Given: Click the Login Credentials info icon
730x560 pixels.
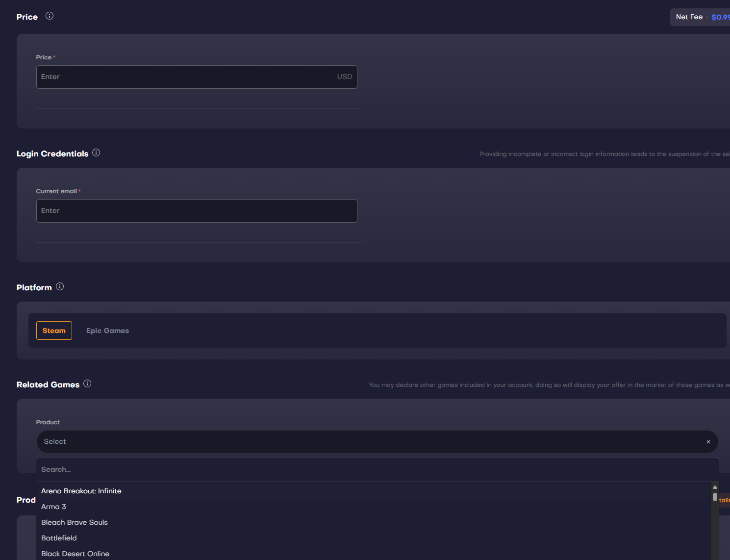Looking at the screenshot, I should click(x=96, y=153).
